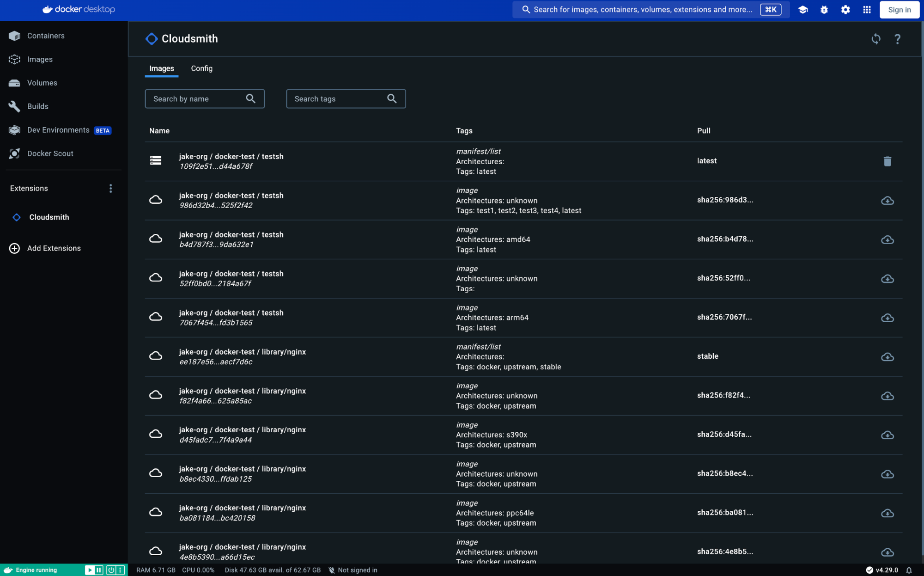Focus the Search by name field

pyautogui.click(x=205, y=98)
